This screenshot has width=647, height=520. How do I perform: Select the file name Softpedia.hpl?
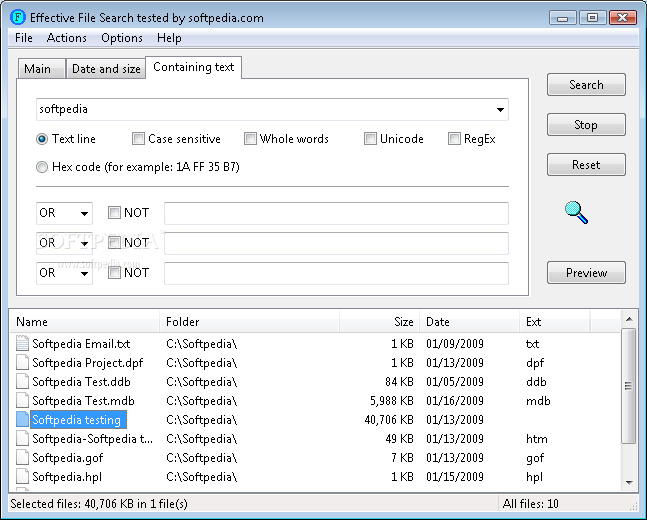pyautogui.click(x=67, y=477)
